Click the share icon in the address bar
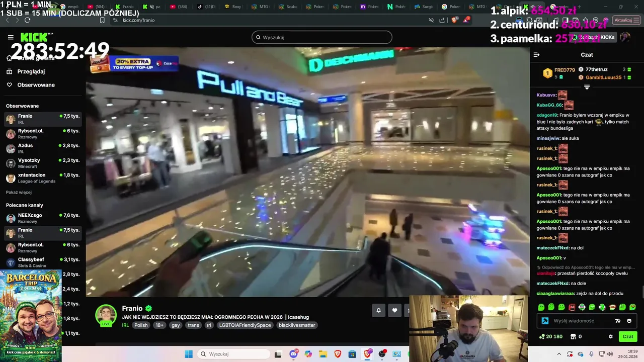 click(442, 20)
